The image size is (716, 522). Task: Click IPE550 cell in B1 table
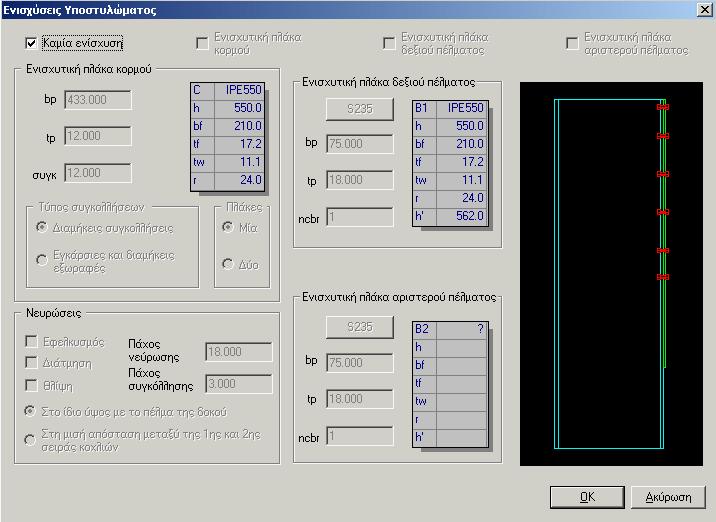click(462, 108)
